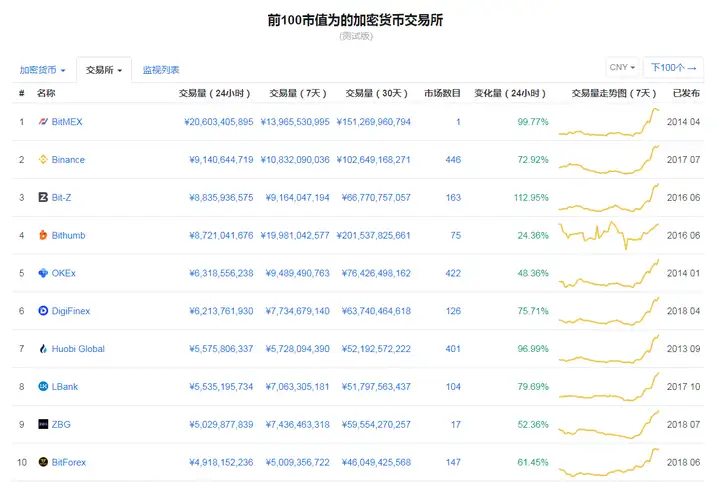Click BitMEX 7-day volume trend chart
Image resolution: width=720 pixels, height=482 pixels.
[609, 122]
